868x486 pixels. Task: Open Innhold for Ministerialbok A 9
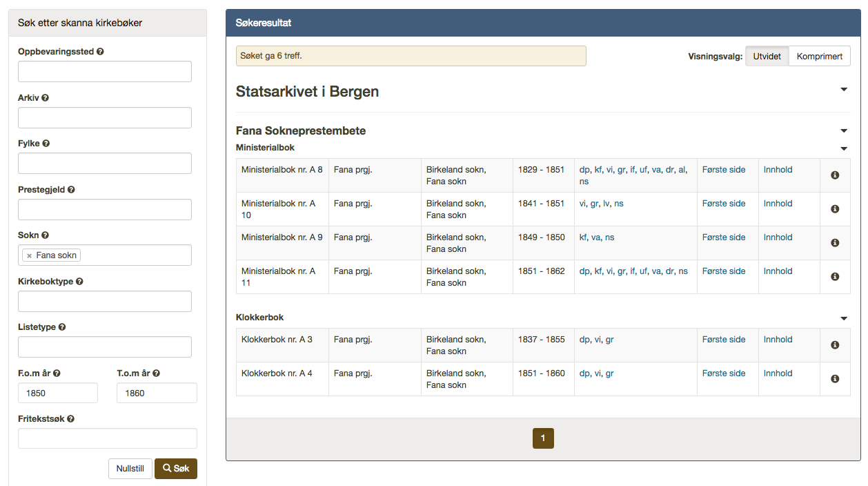(778, 237)
